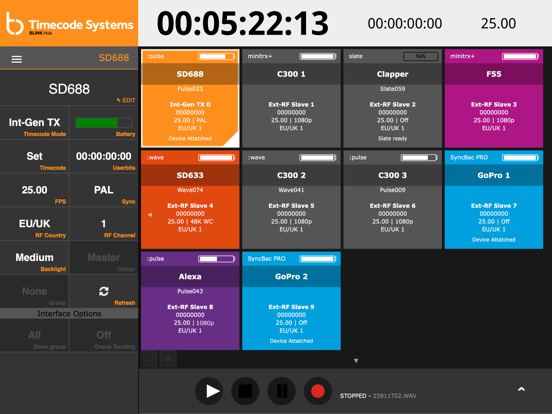Click the battery indicator on the C300 1 card

318,56
